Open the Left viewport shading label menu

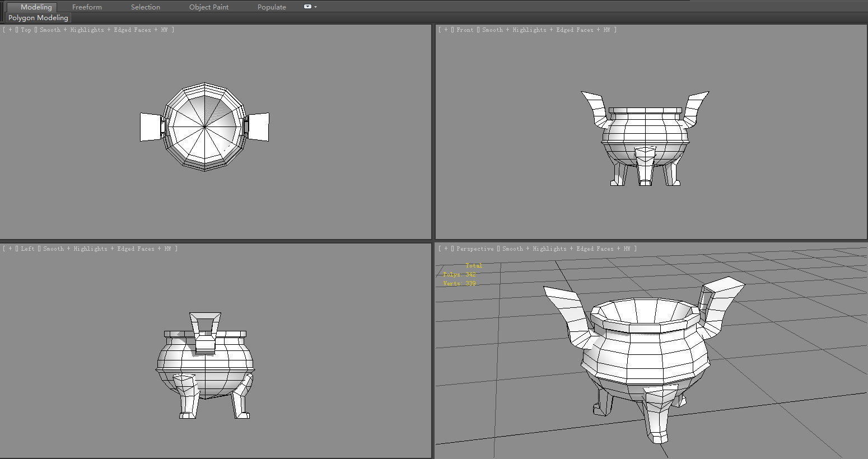(108, 249)
